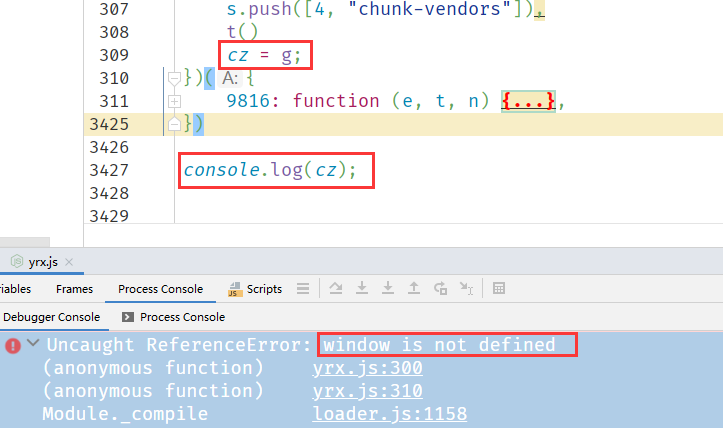Click the fold end marker on line 3425
723x428 pixels.
point(174,124)
